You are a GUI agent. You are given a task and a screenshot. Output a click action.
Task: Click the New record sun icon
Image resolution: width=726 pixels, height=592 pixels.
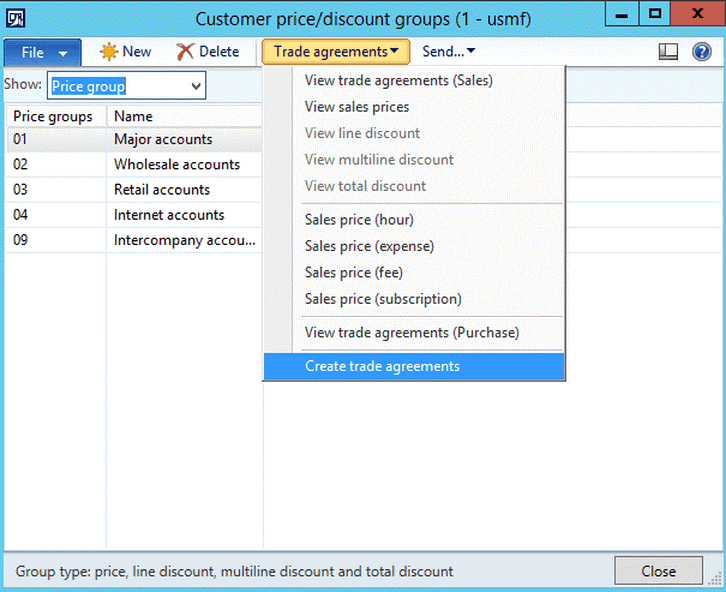(109, 51)
